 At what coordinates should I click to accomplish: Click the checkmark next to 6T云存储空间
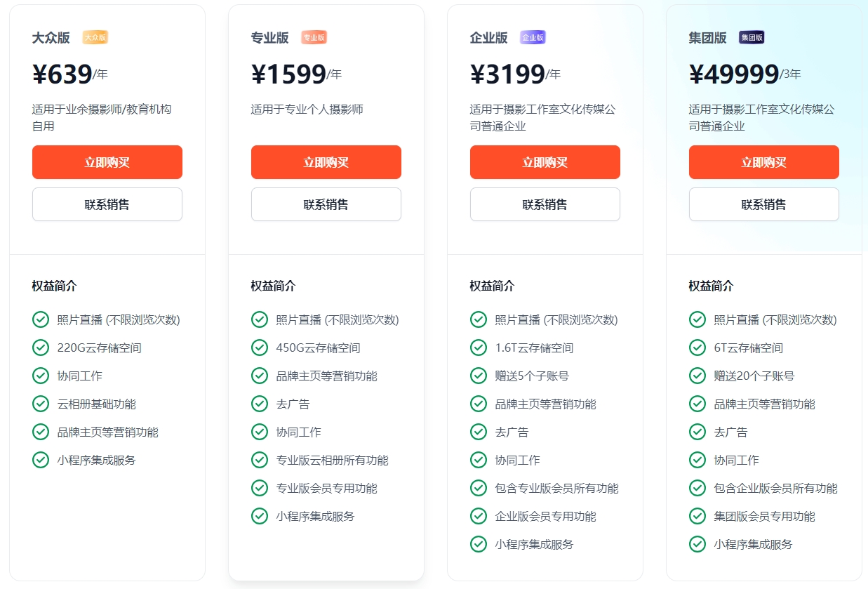[x=697, y=348]
